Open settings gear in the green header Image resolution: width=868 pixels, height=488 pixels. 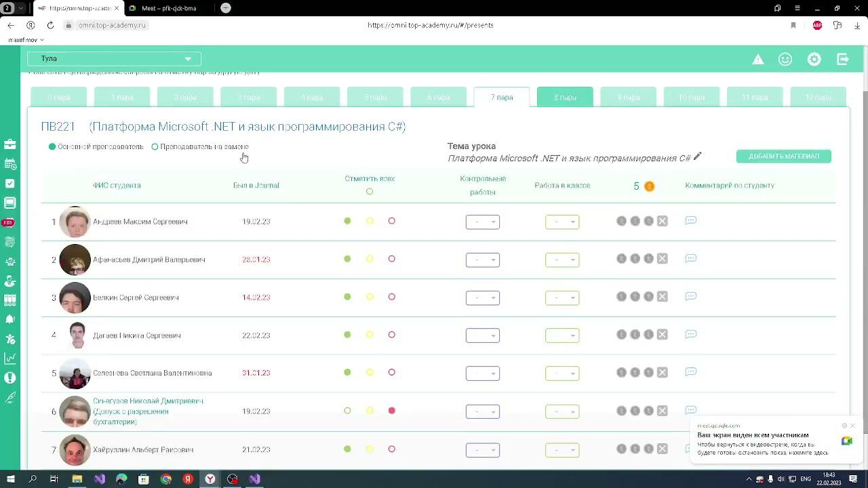click(814, 60)
